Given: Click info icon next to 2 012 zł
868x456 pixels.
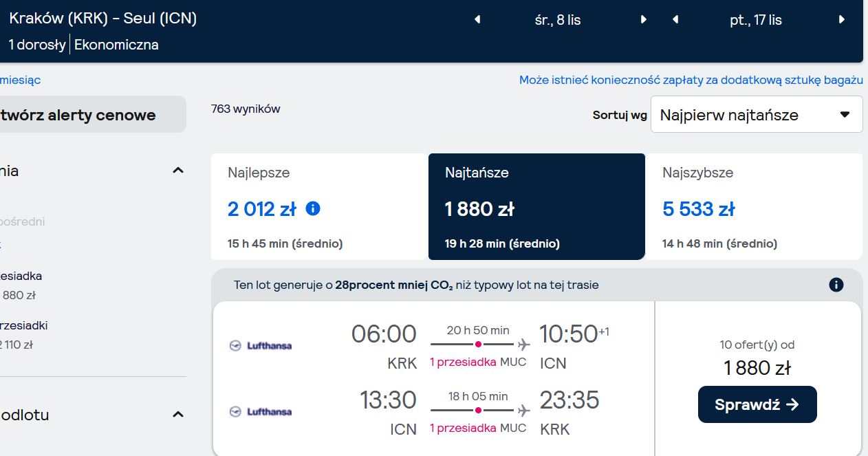Looking at the screenshot, I should (x=312, y=208).
